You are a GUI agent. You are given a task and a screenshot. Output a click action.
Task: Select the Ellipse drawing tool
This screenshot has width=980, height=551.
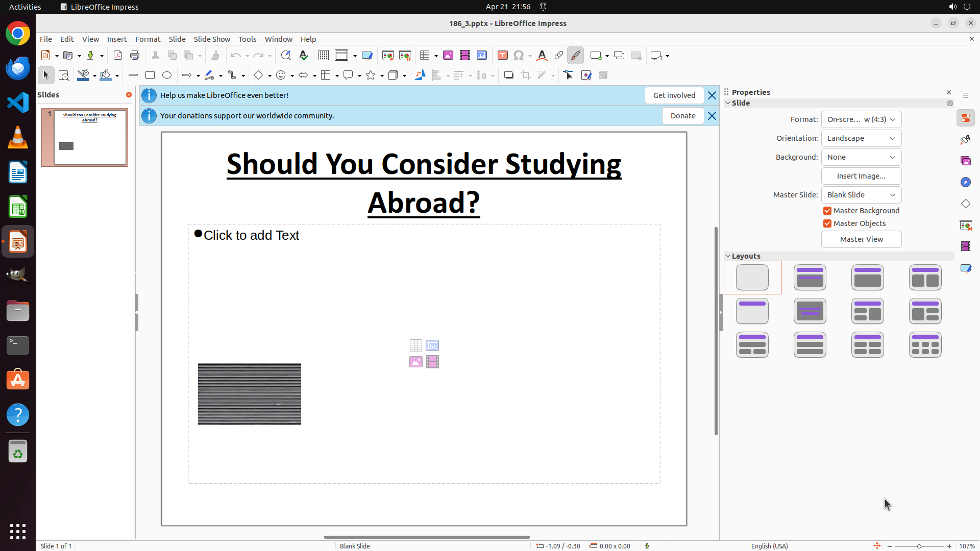coord(167,76)
